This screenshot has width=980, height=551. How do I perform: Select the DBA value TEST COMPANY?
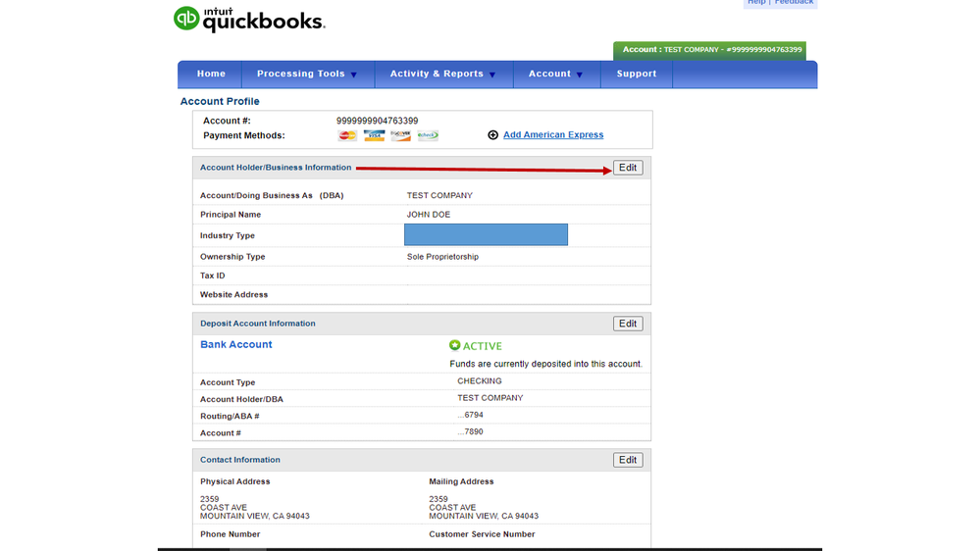point(439,195)
